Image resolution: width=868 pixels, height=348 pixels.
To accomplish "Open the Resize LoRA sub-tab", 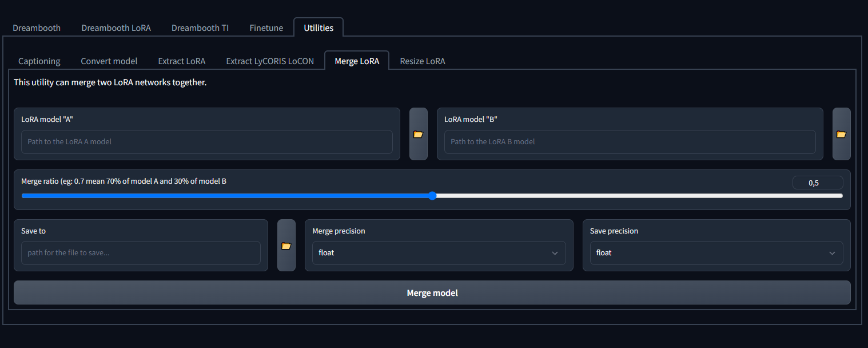I will (423, 61).
